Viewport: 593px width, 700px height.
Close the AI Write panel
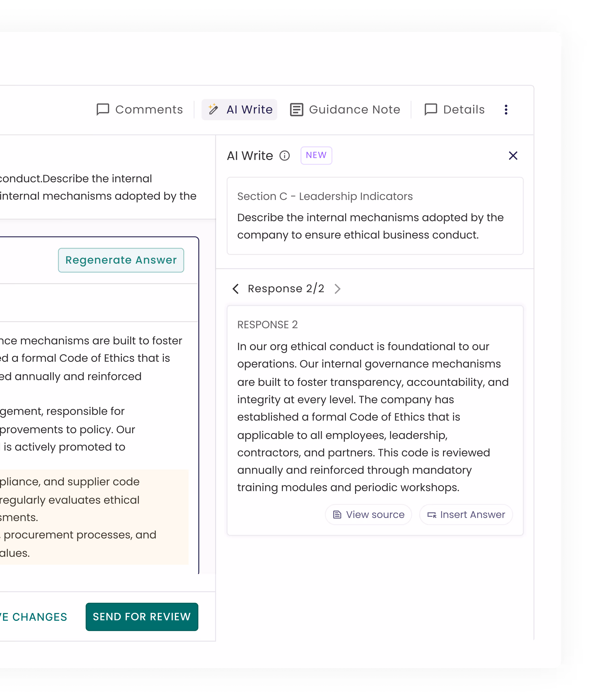tap(513, 155)
